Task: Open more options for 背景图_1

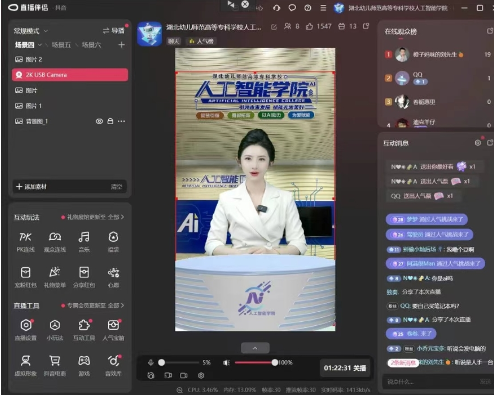Action: point(122,121)
